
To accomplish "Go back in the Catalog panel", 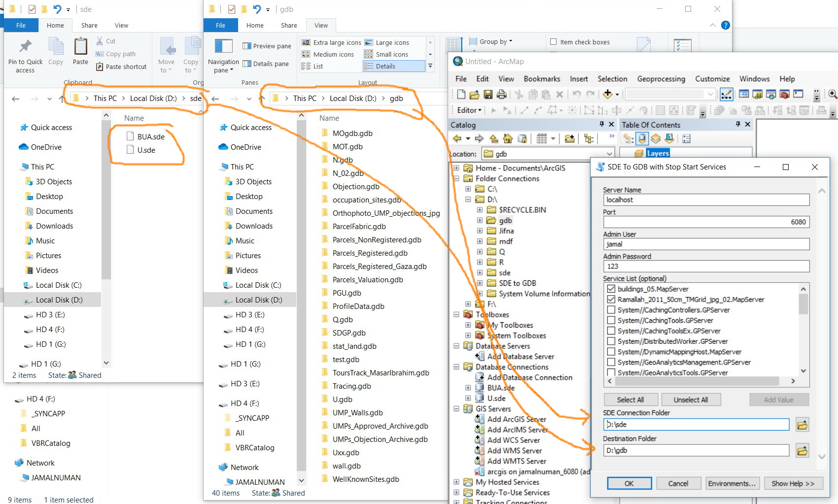I will (x=457, y=139).
